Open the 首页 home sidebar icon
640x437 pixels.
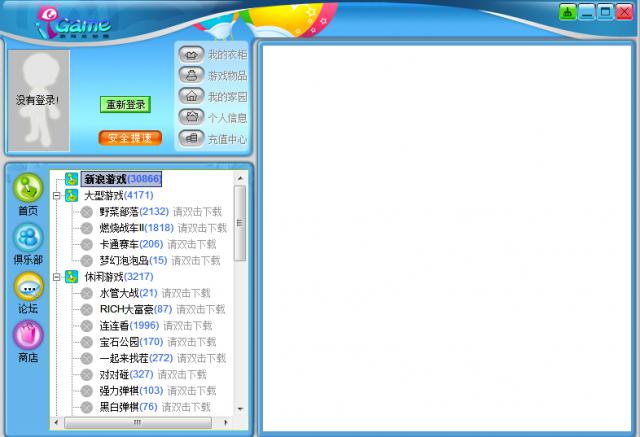coord(28,188)
